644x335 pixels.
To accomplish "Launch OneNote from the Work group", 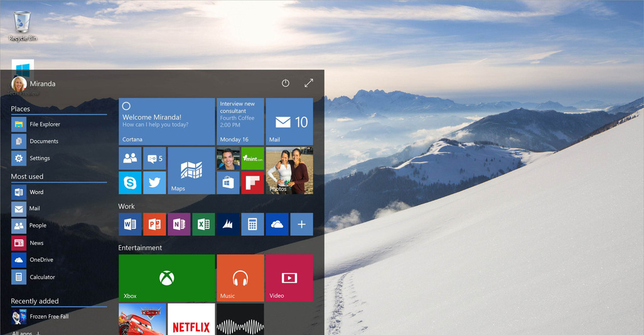I will [x=179, y=224].
